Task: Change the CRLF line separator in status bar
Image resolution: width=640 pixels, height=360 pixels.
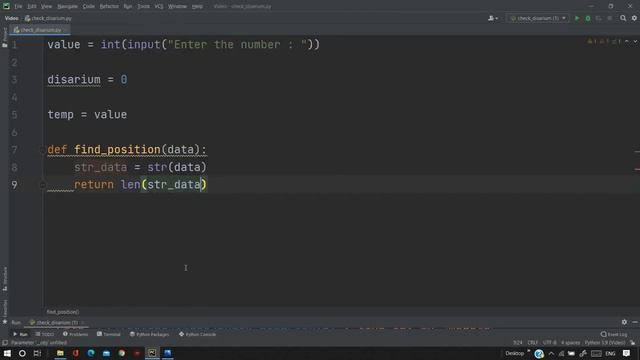Action: click(x=533, y=343)
